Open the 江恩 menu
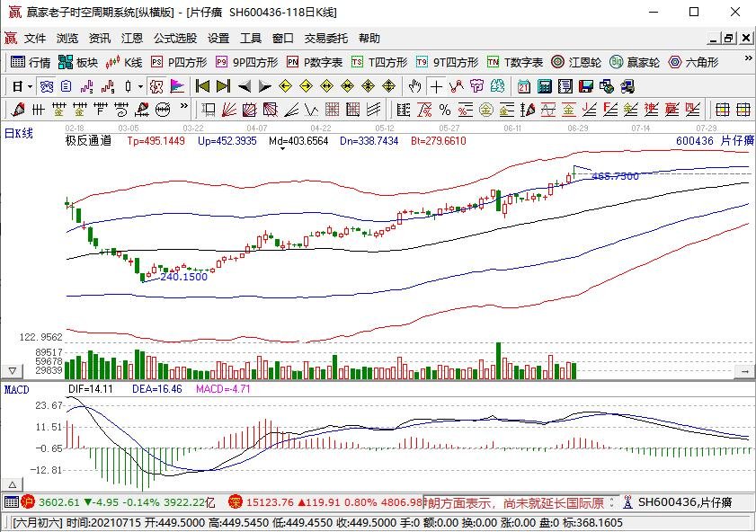 [132, 38]
